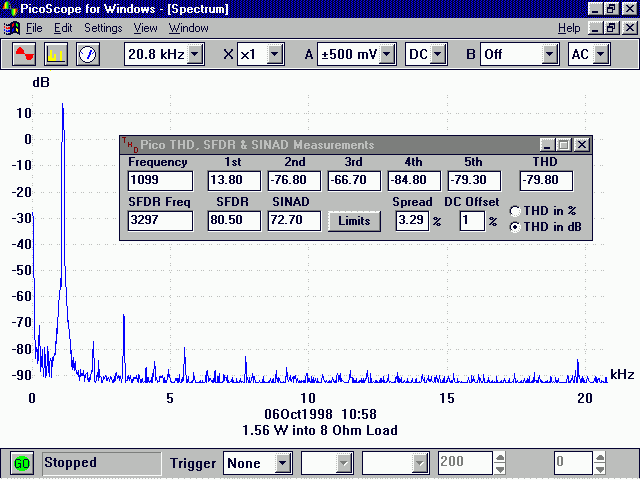Click the trigger delay field showing 0

(573, 463)
